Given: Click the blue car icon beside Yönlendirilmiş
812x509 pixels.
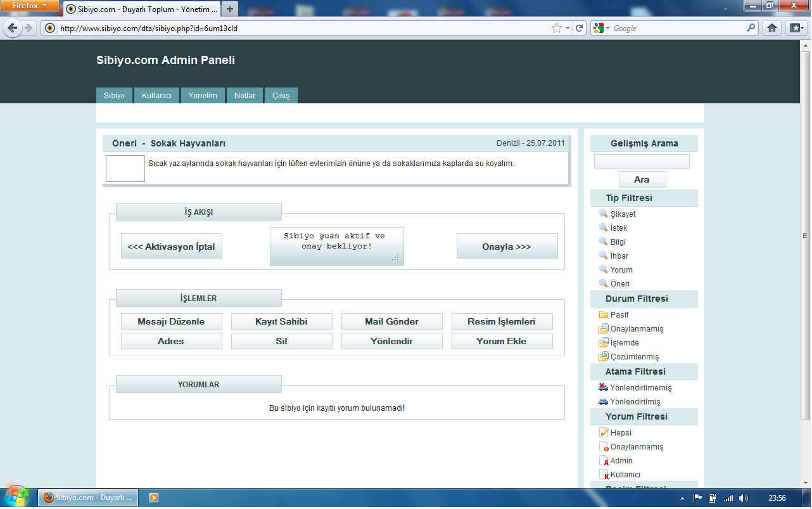Looking at the screenshot, I should click(x=603, y=402).
